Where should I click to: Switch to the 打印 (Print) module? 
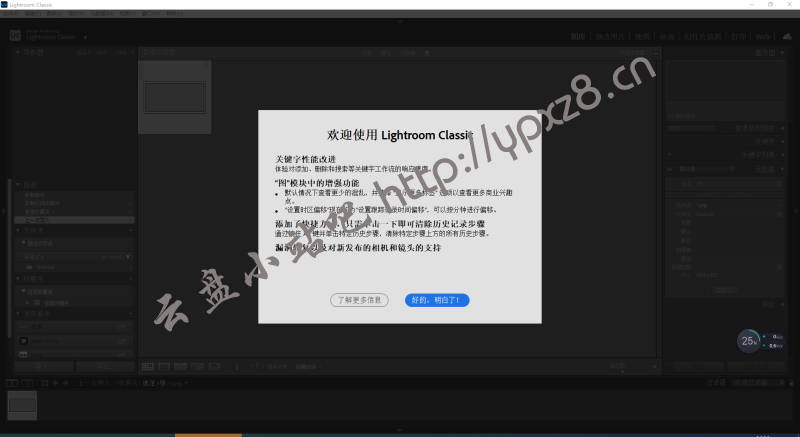click(x=738, y=37)
